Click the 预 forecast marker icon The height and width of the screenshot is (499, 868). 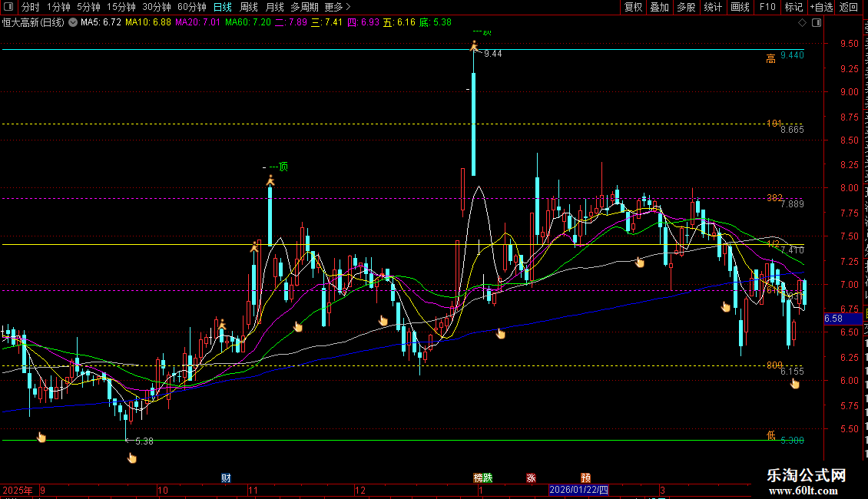point(586,478)
